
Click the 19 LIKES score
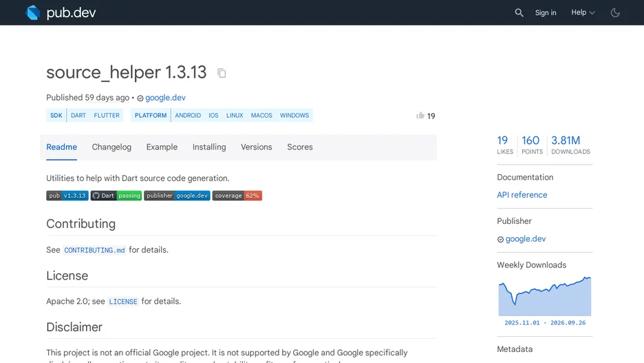pyautogui.click(x=505, y=145)
